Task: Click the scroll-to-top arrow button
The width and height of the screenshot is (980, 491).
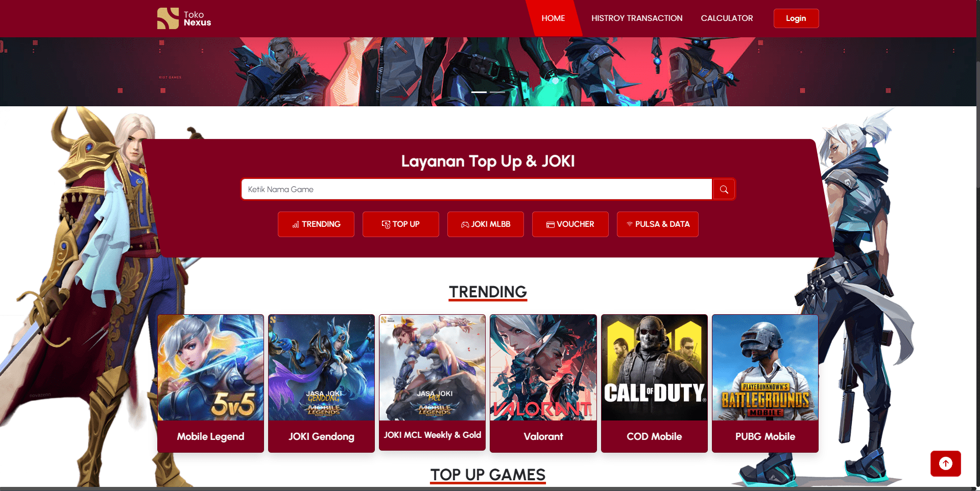Action: point(945,463)
